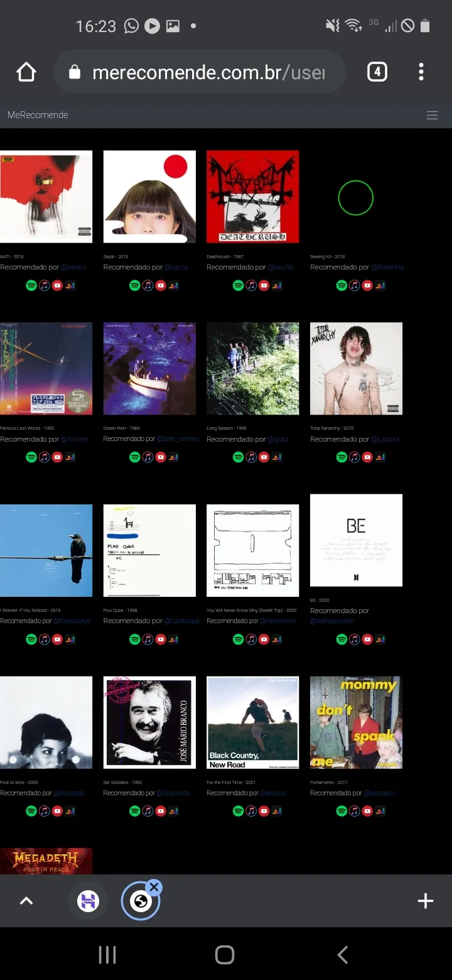
Task: Tap Android back navigation button
Action: 342,955
